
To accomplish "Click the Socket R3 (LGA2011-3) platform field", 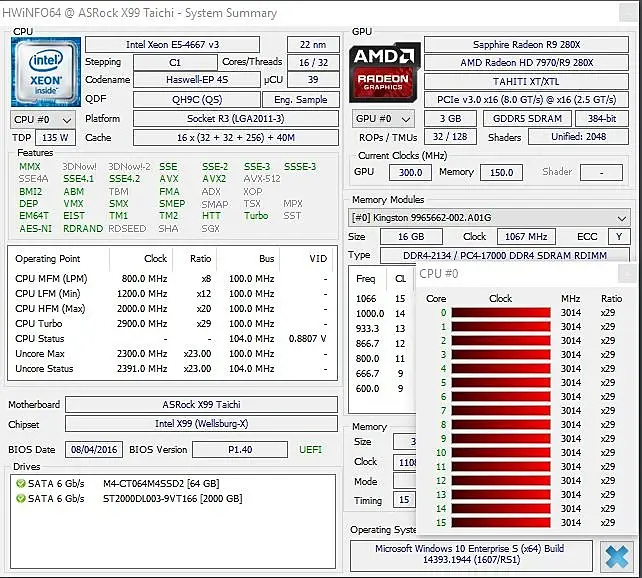I will coord(236,119).
